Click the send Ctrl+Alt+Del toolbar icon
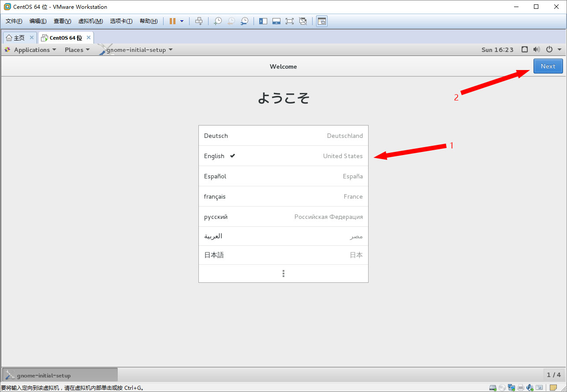The width and height of the screenshot is (567, 392). point(199,21)
